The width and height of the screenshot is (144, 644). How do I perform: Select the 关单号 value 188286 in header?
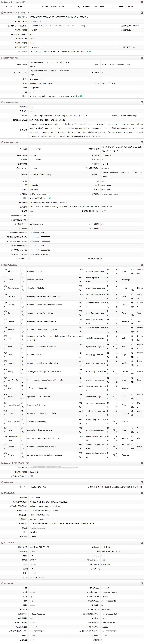click(x=130, y=6)
